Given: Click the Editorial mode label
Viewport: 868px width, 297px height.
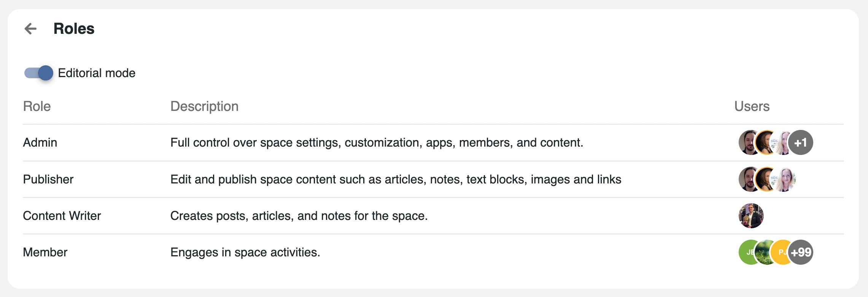Looking at the screenshot, I should point(97,73).
